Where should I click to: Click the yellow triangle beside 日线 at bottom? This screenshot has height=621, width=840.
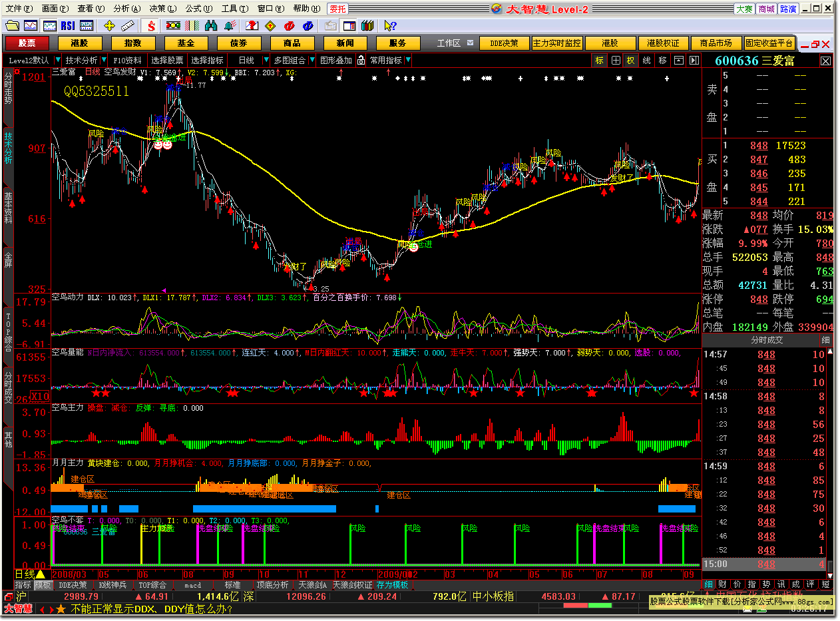coord(41,574)
